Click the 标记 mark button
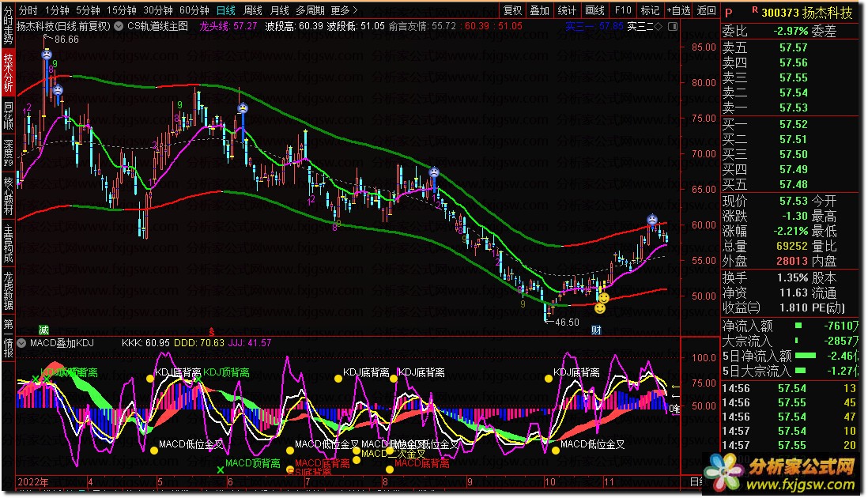 pos(650,10)
